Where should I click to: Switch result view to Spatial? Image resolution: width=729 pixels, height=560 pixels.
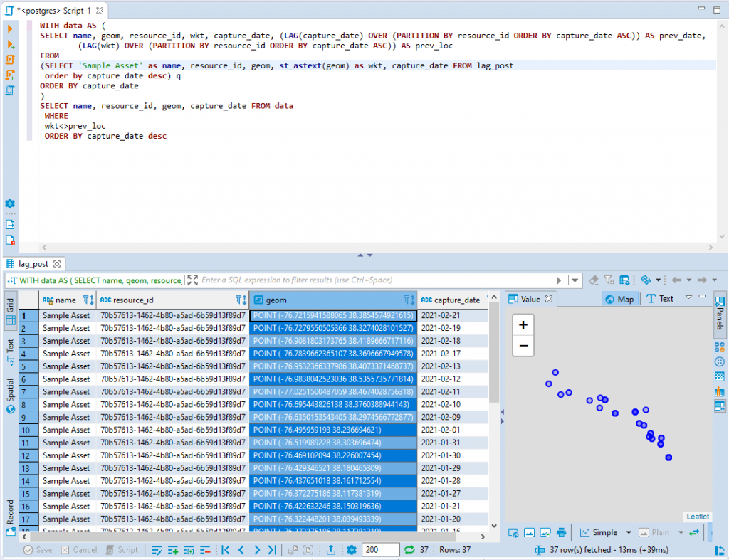click(10, 396)
